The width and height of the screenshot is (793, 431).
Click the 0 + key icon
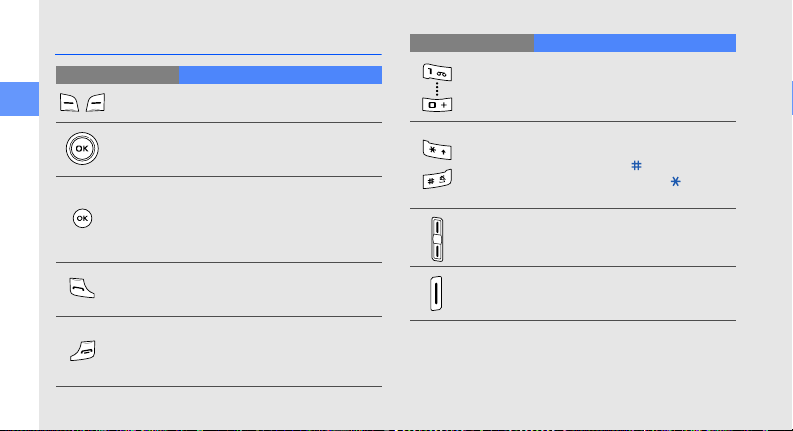click(437, 105)
